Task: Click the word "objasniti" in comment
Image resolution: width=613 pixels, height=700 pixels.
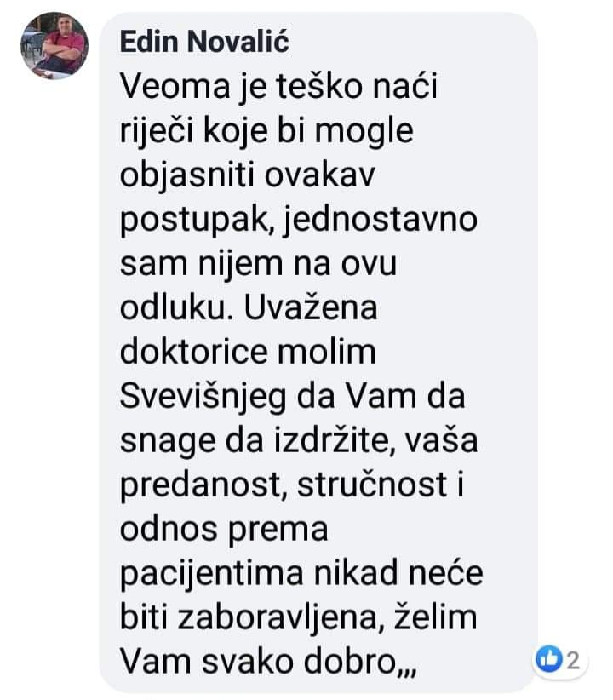Action: [x=186, y=176]
